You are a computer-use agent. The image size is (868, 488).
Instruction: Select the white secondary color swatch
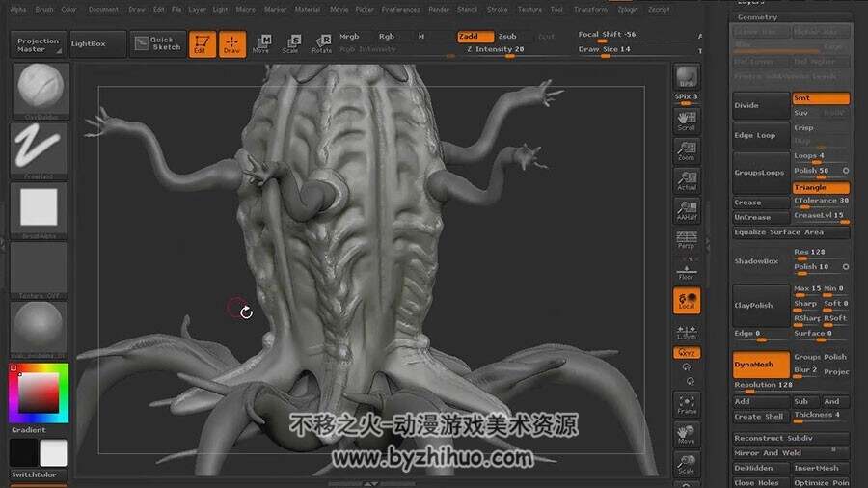coord(54,452)
